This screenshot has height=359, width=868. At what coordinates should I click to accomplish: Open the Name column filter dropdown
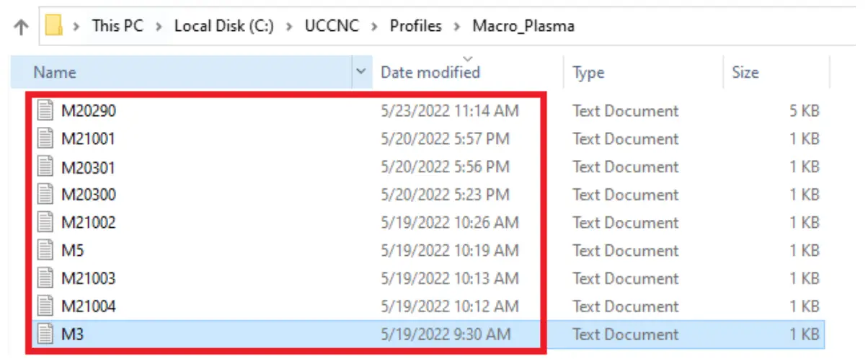pos(360,72)
